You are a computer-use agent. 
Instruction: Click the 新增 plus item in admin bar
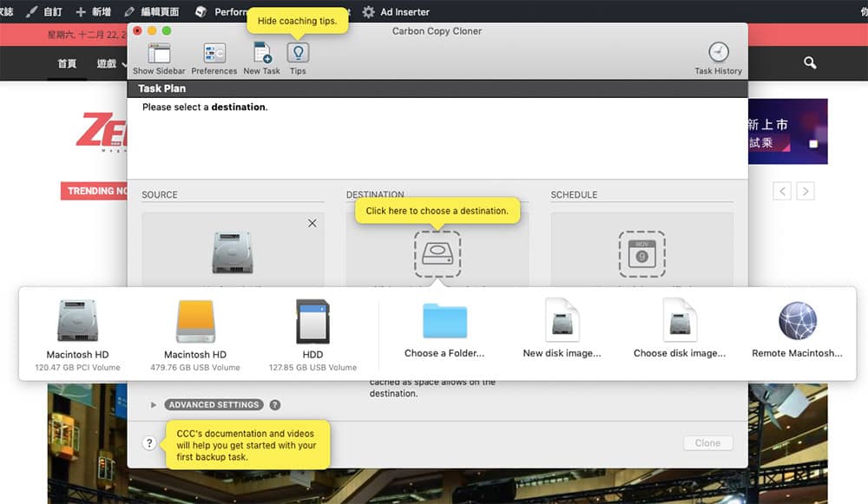[93, 11]
